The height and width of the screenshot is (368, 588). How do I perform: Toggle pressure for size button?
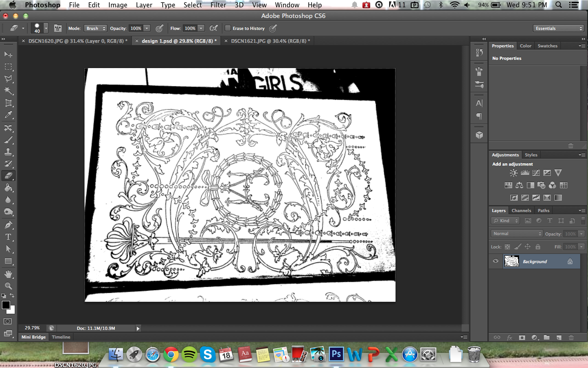point(273,28)
